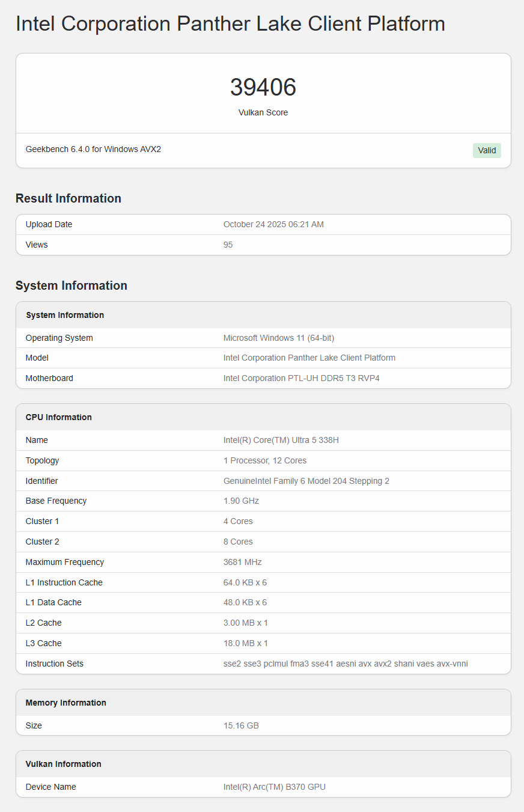The height and width of the screenshot is (812, 524).
Task: Click the Result Information section header
Action: pyautogui.click(x=68, y=198)
